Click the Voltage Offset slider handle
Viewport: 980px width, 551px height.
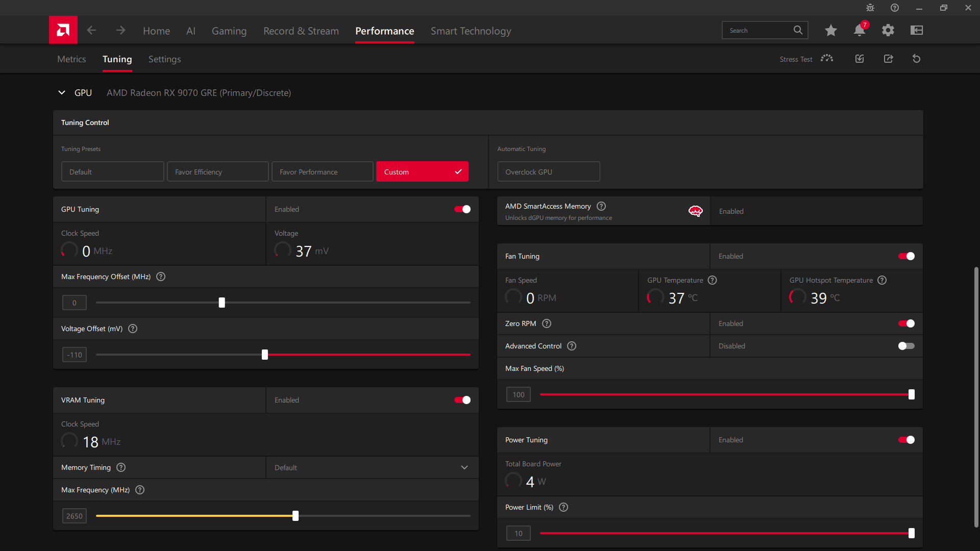click(265, 355)
